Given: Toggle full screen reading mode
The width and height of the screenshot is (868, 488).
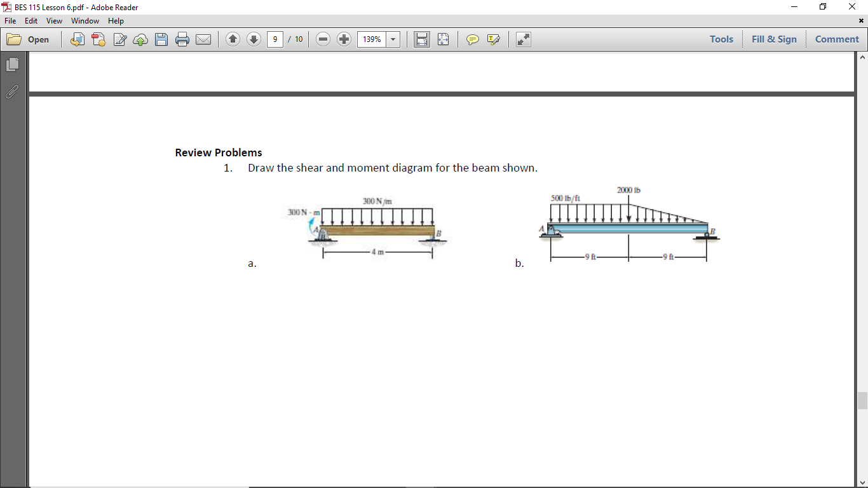Looking at the screenshot, I should tap(523, 39).
